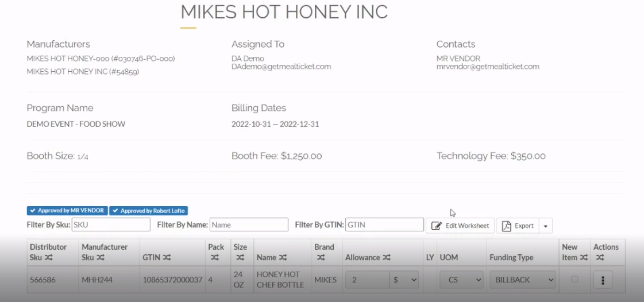Click the mrvendor@getmealticket.com email

click(x=488, y=67)
